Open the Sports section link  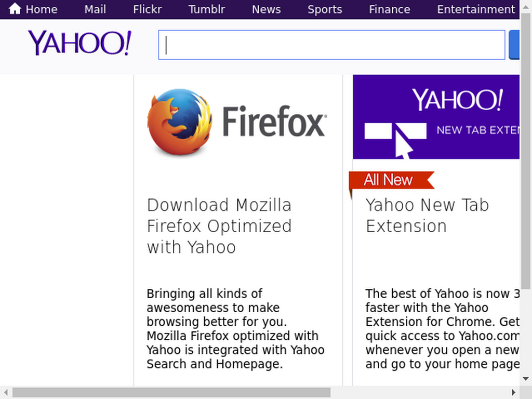pos(325,9)
